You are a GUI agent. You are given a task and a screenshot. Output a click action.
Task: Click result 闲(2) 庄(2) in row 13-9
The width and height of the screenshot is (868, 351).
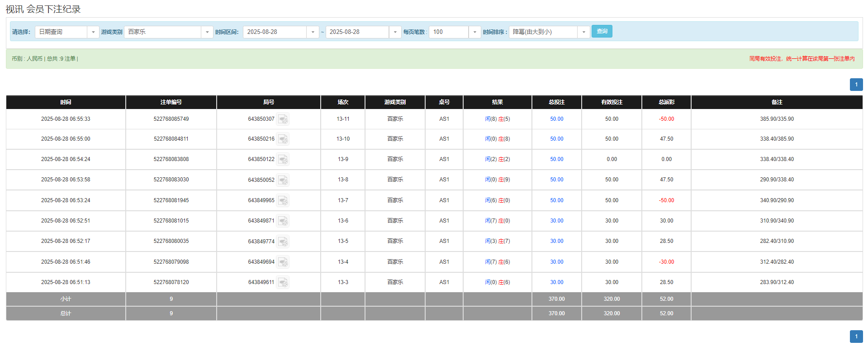[498, 159]
